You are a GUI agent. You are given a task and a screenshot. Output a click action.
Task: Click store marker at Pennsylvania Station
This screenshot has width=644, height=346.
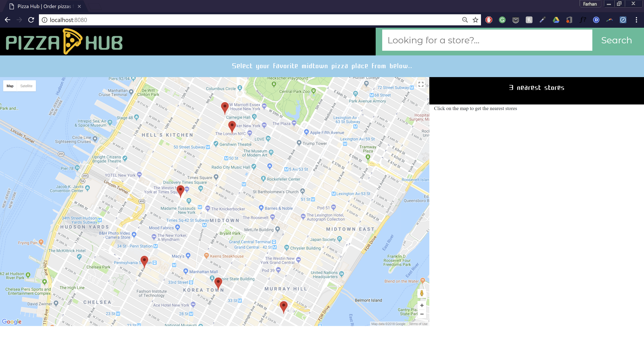coord(144,261)
